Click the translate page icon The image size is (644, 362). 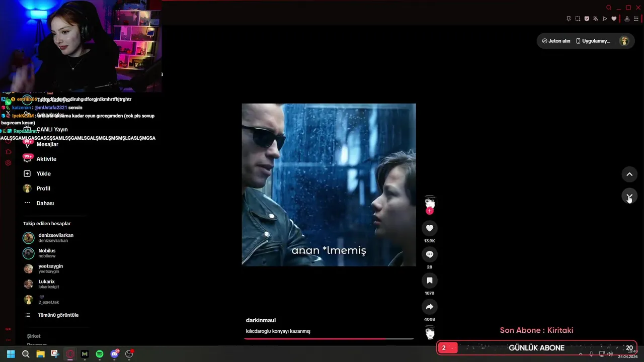(596, 19)
